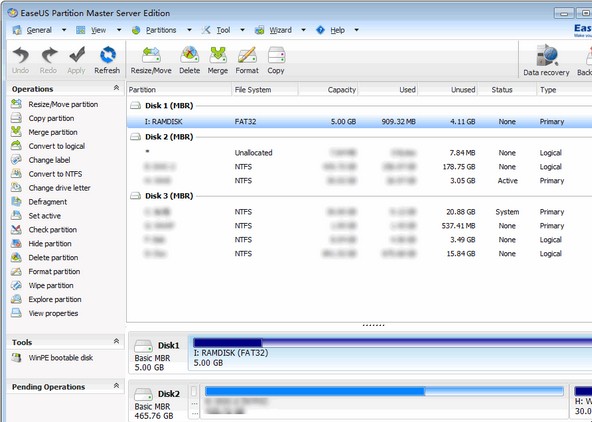
Task: Collapse the Tools panel
Action: coord(116,341)
